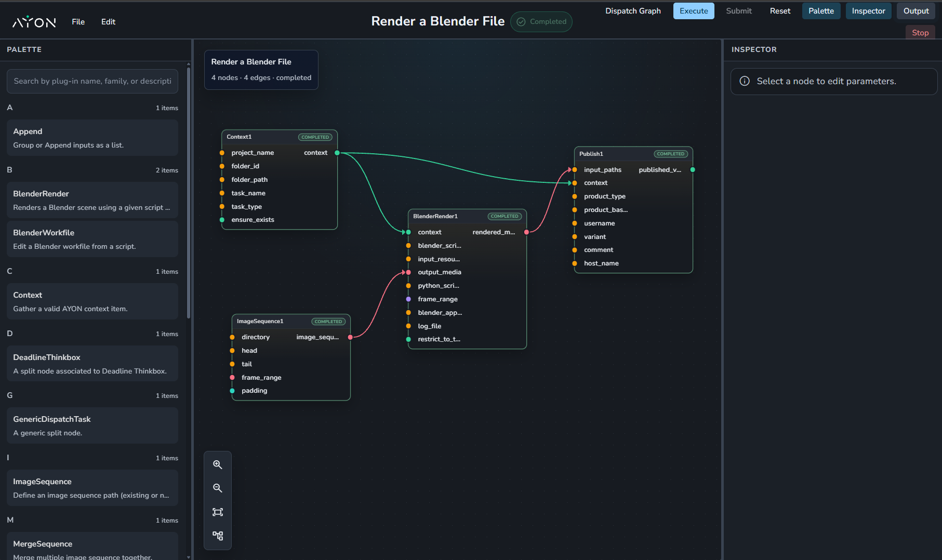Fit graph to view icon
The width and height of the screenshot is (942, 560).
218,512
